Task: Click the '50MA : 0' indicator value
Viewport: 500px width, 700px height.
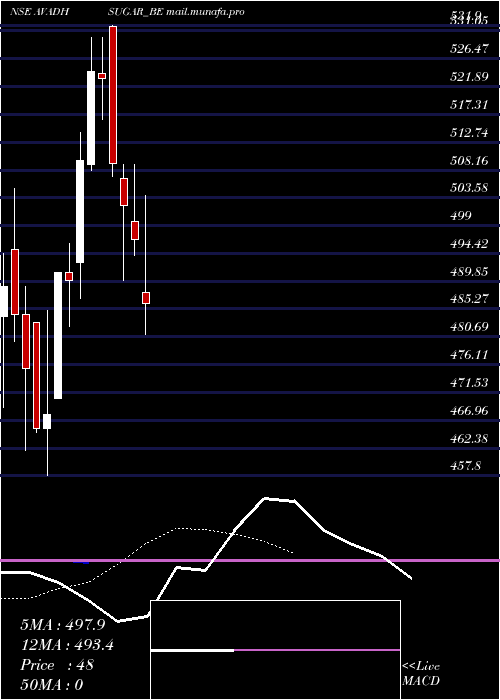Action: tap(51, 684)
